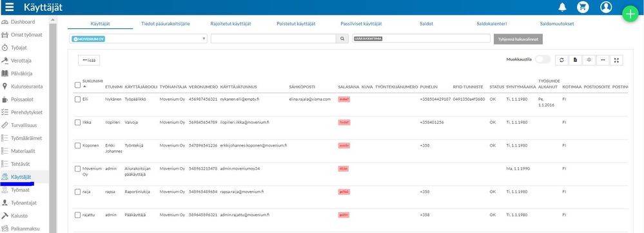Expand table to fullscreen
Viewport: 644px width, 233px height.
pos(616,60)
